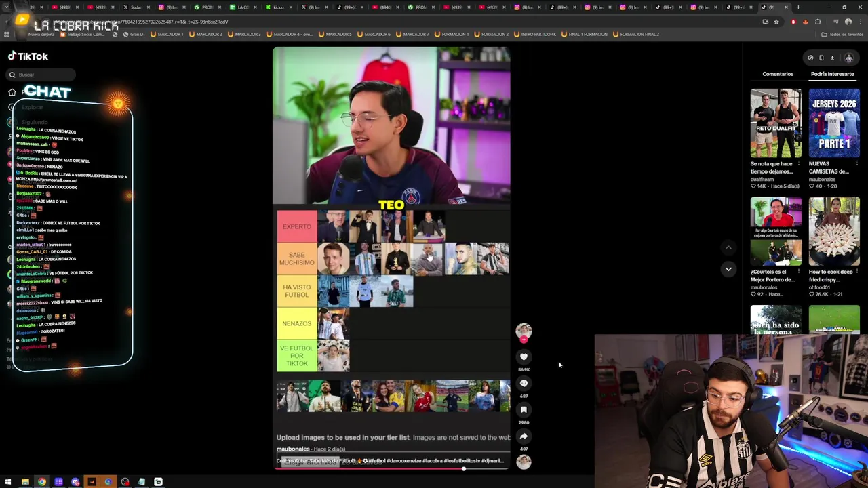Screen dimensions: 868x488
Task: Click the video progress slider handle
Action: point(464,468)
